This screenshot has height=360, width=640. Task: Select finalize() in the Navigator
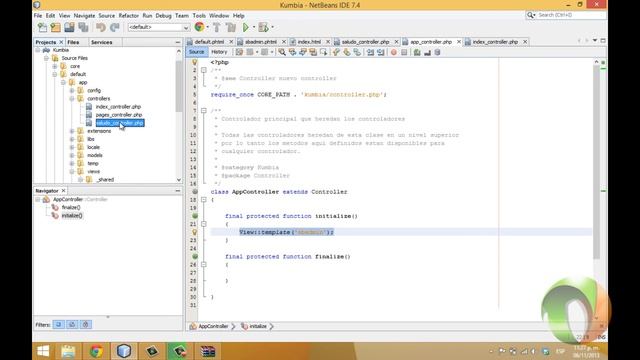pyautogui.click(x=71, y=207)
